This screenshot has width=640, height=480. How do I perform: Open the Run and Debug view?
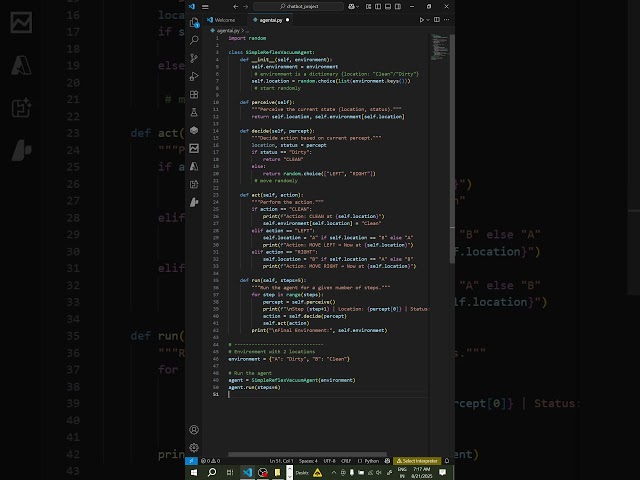[x=194, y=76]
